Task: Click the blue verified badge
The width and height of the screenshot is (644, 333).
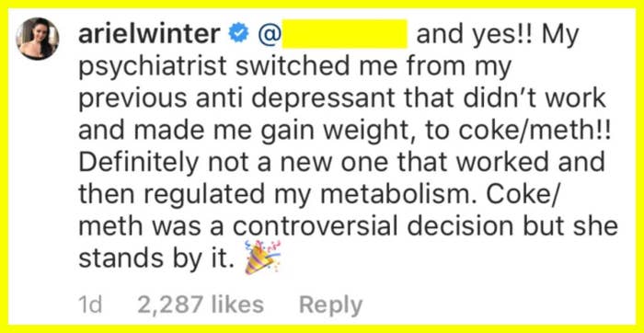Action: [x=237, y=36]
